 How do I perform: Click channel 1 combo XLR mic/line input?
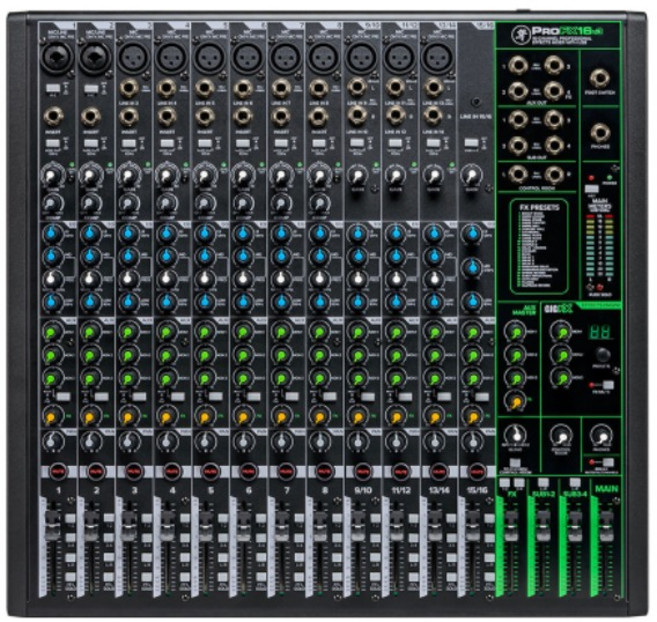57,59
